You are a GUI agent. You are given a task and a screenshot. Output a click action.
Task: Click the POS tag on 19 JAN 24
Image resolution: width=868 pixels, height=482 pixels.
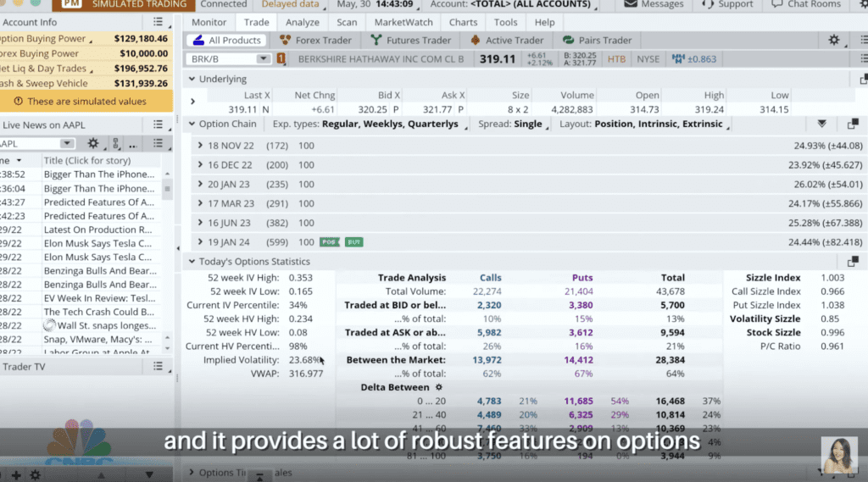(x=330, y=241)
